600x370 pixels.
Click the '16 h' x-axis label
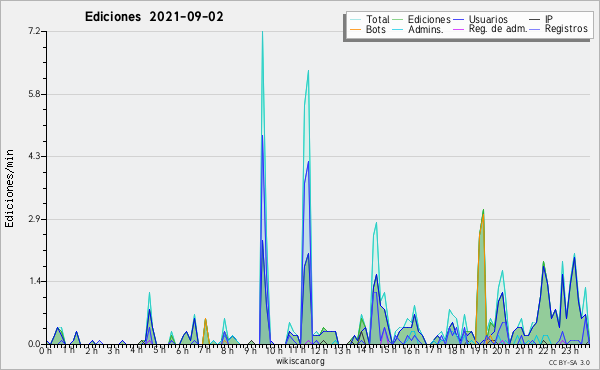410,351
